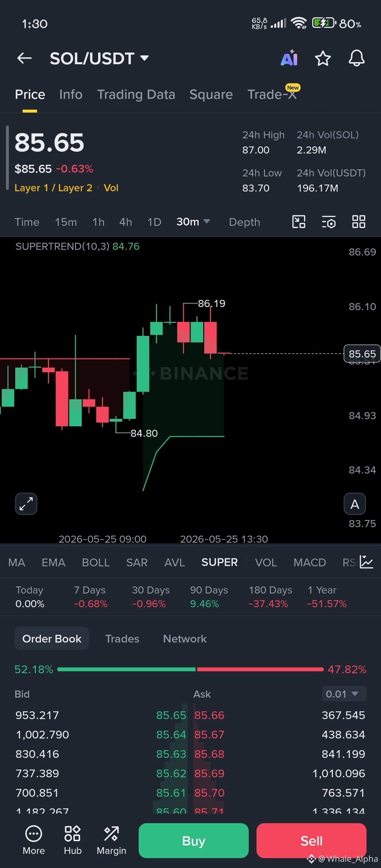Select the 1D interval

tap(154, 222)
